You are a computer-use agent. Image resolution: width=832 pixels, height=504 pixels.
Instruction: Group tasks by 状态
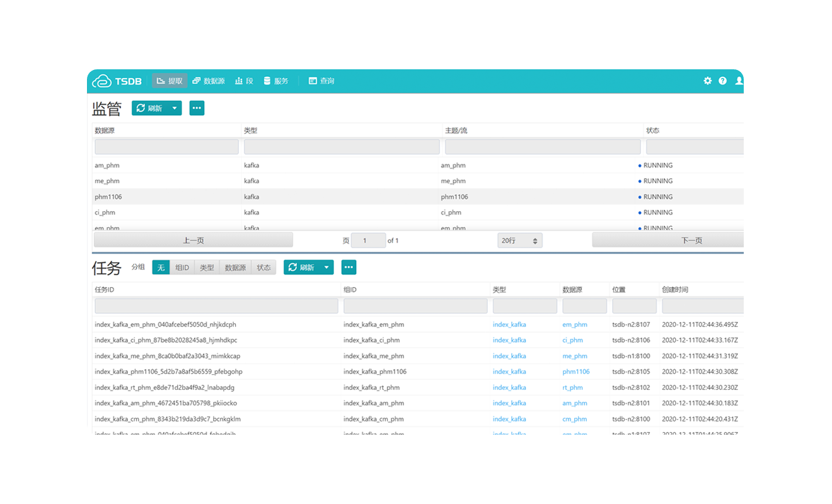(x=263, y=268)
